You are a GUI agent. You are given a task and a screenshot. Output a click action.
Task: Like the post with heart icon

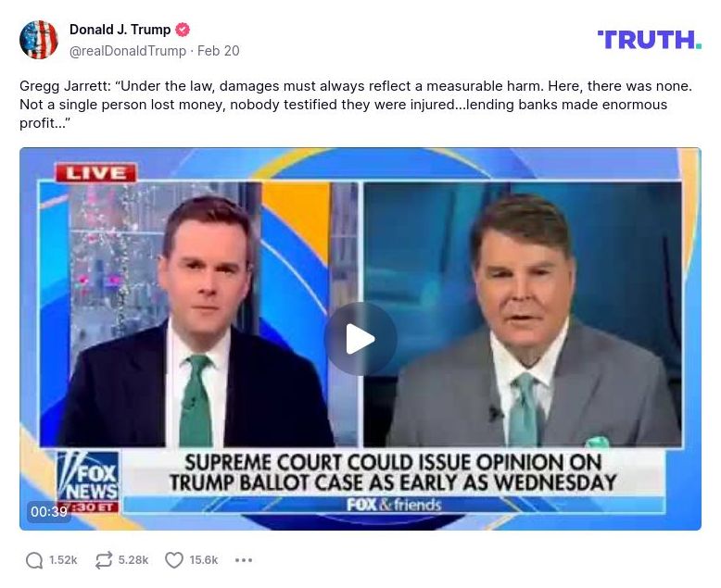[174, 560]
